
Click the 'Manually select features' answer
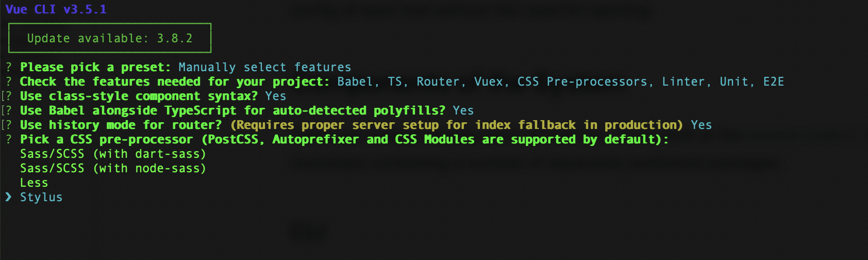(264, 67)
